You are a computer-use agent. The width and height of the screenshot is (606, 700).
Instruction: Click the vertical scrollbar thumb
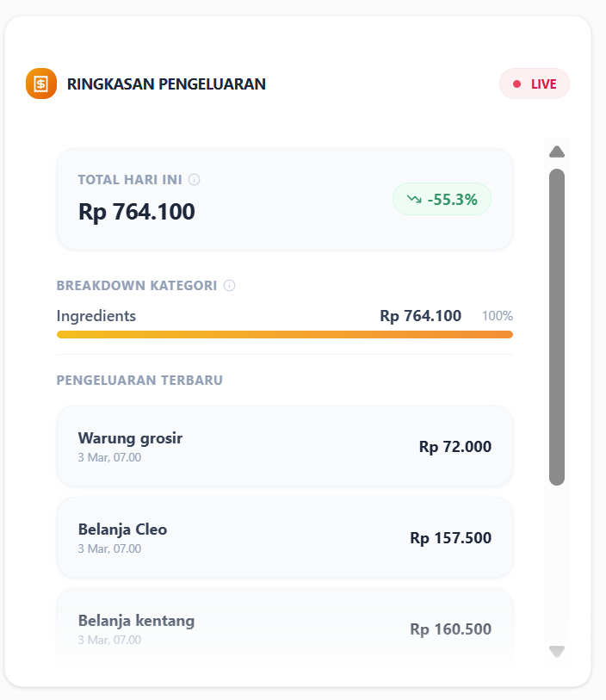tap(557, 327)
